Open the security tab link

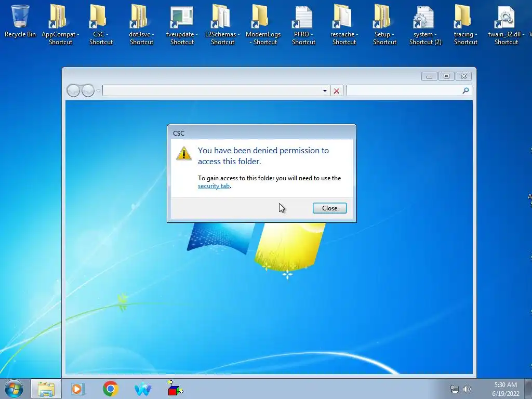214,186
